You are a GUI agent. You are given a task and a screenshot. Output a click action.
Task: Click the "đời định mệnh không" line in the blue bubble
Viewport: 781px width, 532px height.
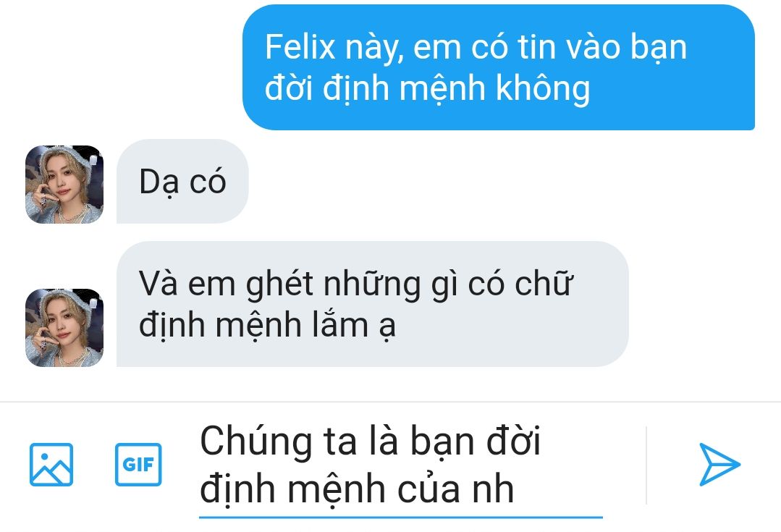pyautogui.click(x=427, y=88)
